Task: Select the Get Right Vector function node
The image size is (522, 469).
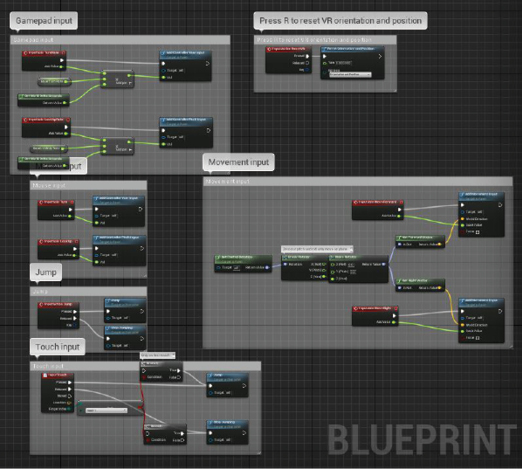Action: point(420,285)
